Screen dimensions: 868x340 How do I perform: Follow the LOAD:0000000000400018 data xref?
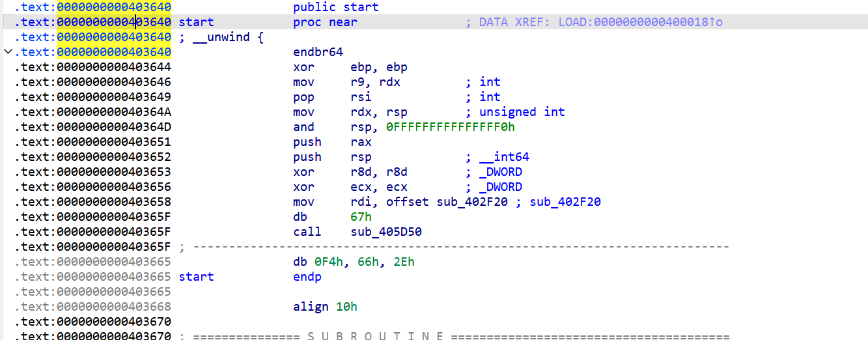(x=656, y=22)
